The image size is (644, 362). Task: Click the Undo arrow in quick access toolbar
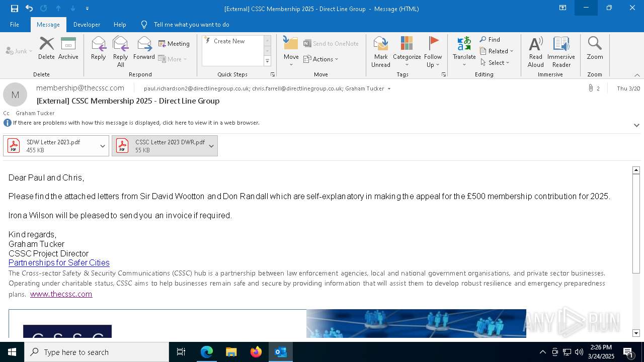click(x=29, y=9)
